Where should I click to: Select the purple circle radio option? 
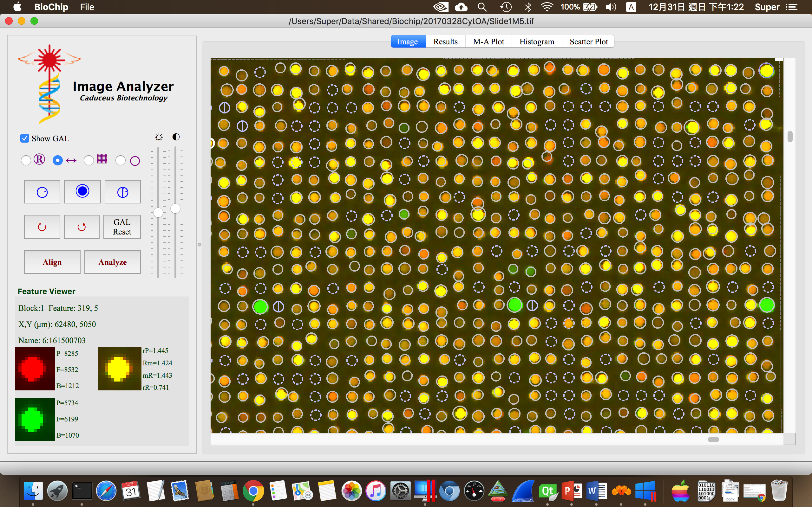click(121, 161)
